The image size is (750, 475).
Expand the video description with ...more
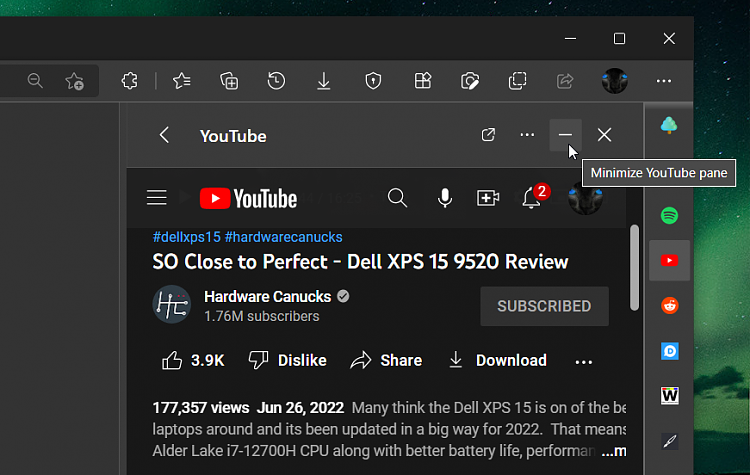(614, 451)
